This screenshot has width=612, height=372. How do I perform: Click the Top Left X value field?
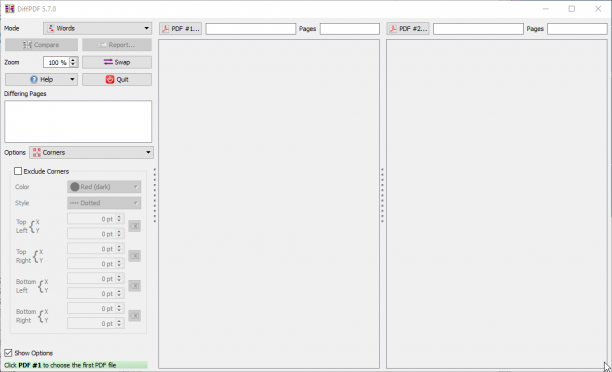tap(96, 219)
